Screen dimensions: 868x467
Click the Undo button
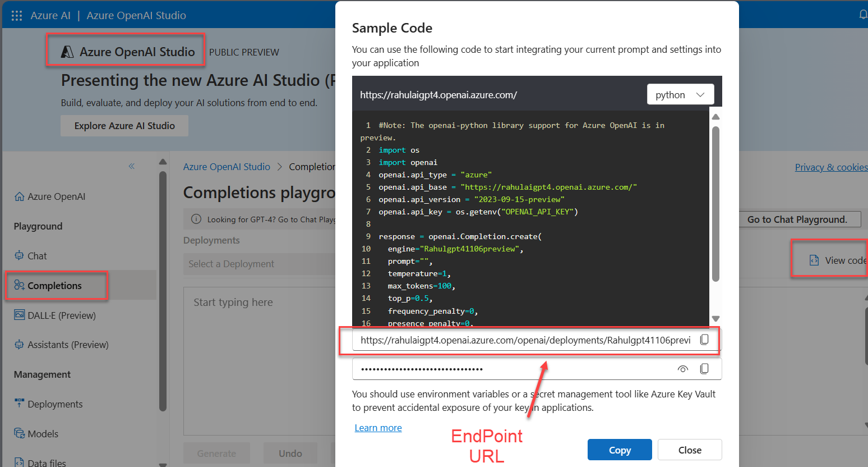[x=290, y=454]
